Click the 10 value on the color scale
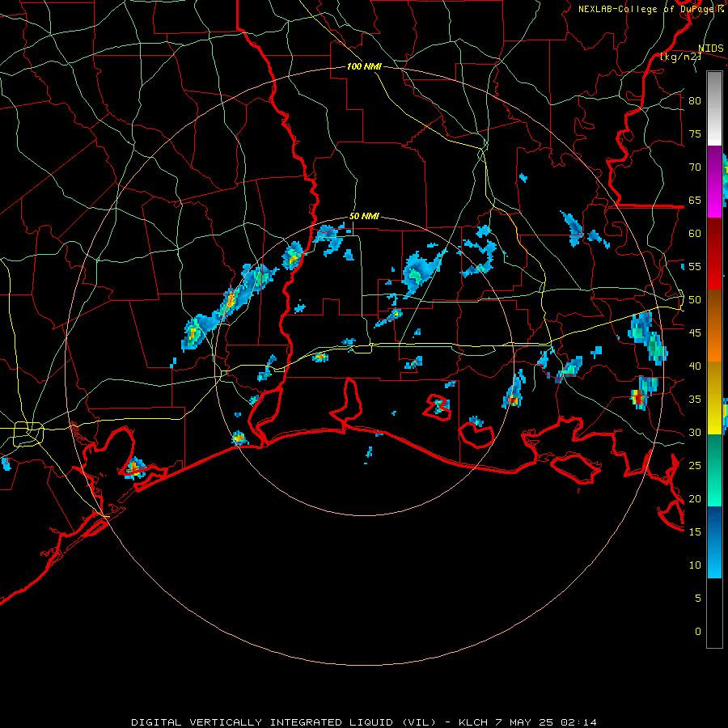This screenshot has width=728, height=728. 695,565
